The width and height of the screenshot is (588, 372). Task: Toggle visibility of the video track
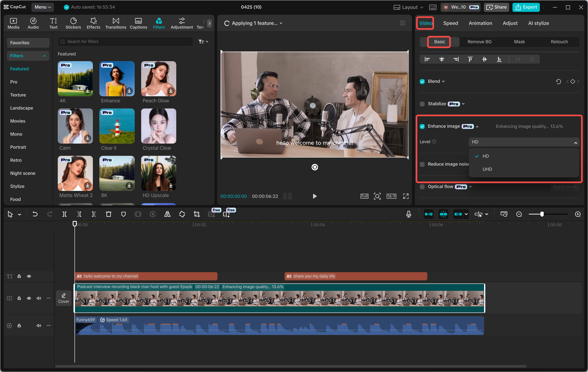(29, 298)
